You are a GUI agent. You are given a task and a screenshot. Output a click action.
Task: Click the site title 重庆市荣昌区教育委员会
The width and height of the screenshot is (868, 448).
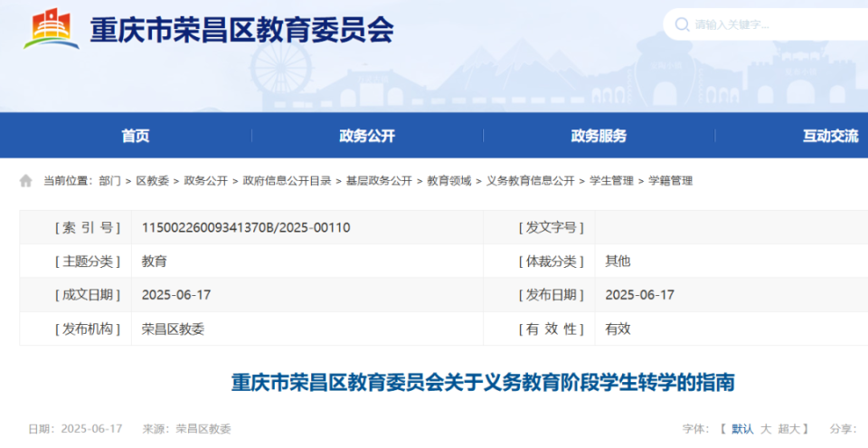click(242, 30)
